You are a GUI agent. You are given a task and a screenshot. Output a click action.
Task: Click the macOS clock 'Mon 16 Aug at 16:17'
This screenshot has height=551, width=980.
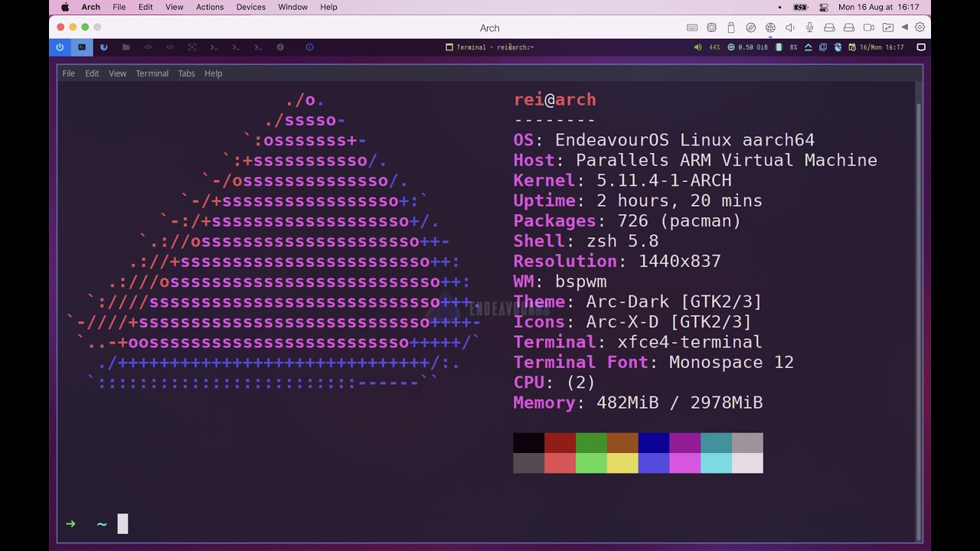pos(878,7)
